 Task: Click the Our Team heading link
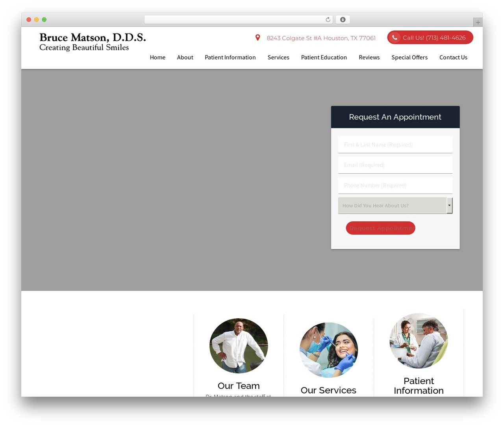click(239, 386)
